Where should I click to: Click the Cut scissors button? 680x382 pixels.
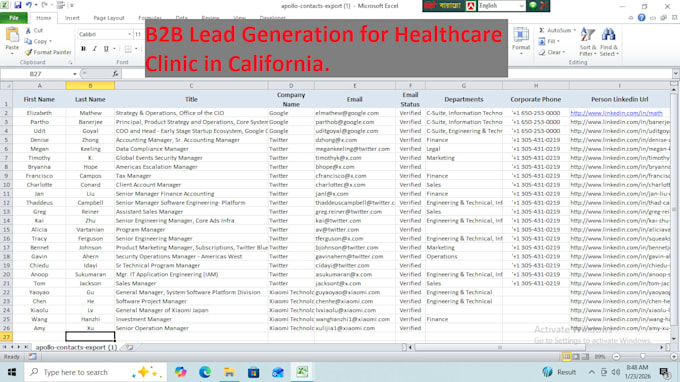pos(34,30)
